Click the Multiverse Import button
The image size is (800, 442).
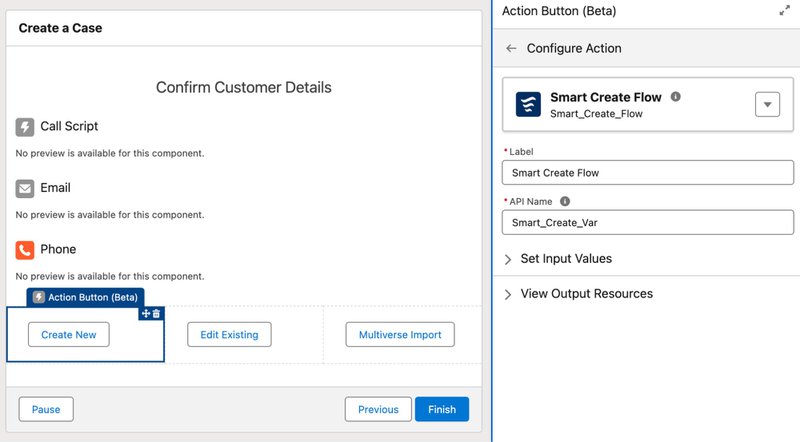pos(400,335)
